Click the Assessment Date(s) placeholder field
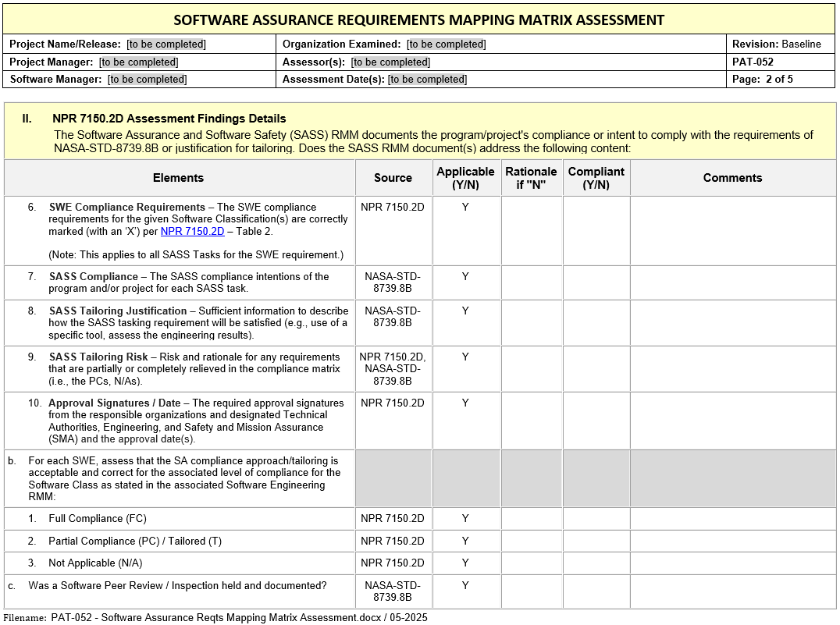 point(427,80)
